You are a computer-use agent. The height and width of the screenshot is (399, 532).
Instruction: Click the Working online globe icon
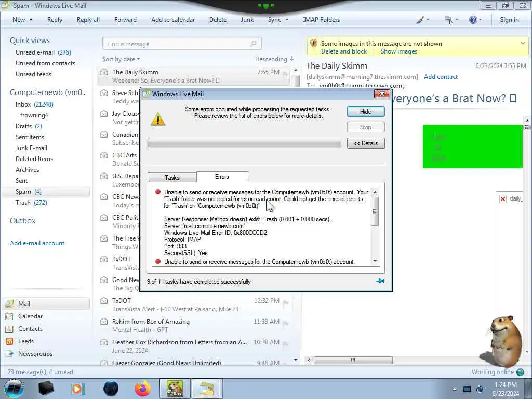pyautogui.click(x=520, y=372)
